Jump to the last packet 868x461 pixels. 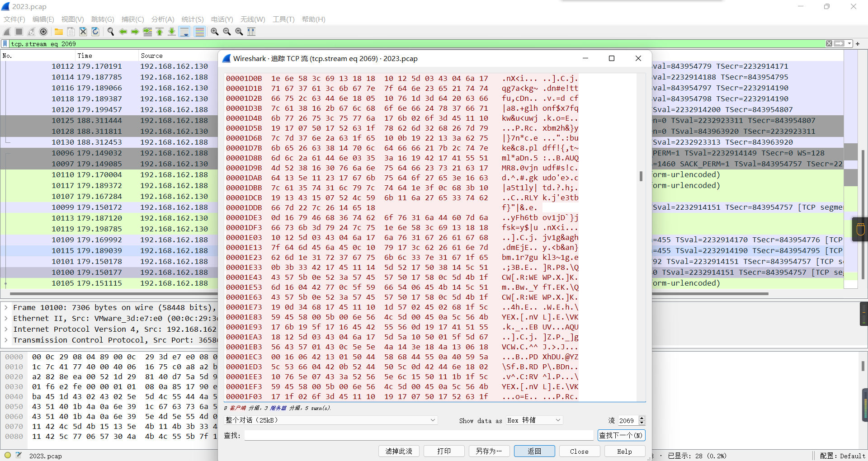[172, 32]
